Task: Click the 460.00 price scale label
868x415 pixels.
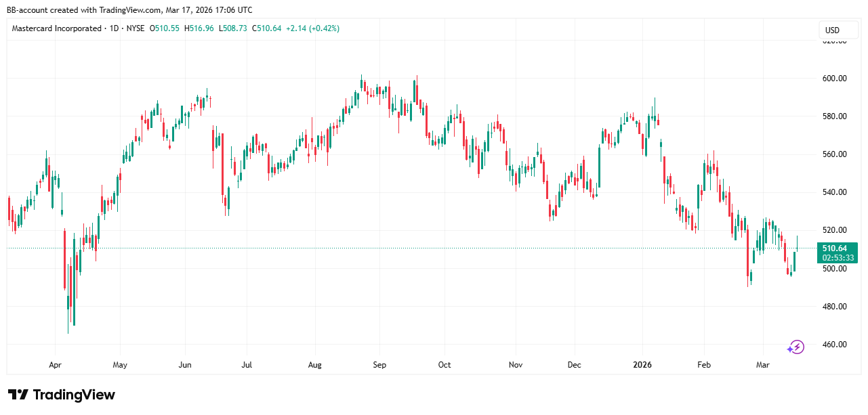Action: (x=833, y=345)
